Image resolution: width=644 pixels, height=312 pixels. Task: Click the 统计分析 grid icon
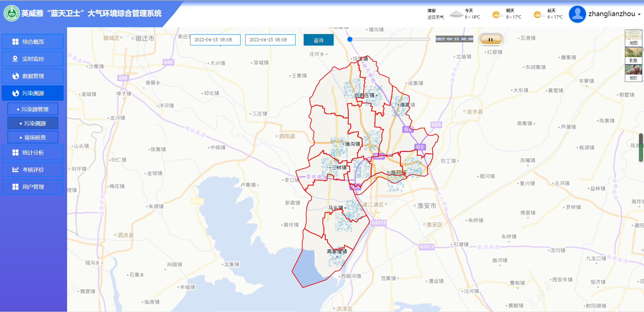[15, 152]
